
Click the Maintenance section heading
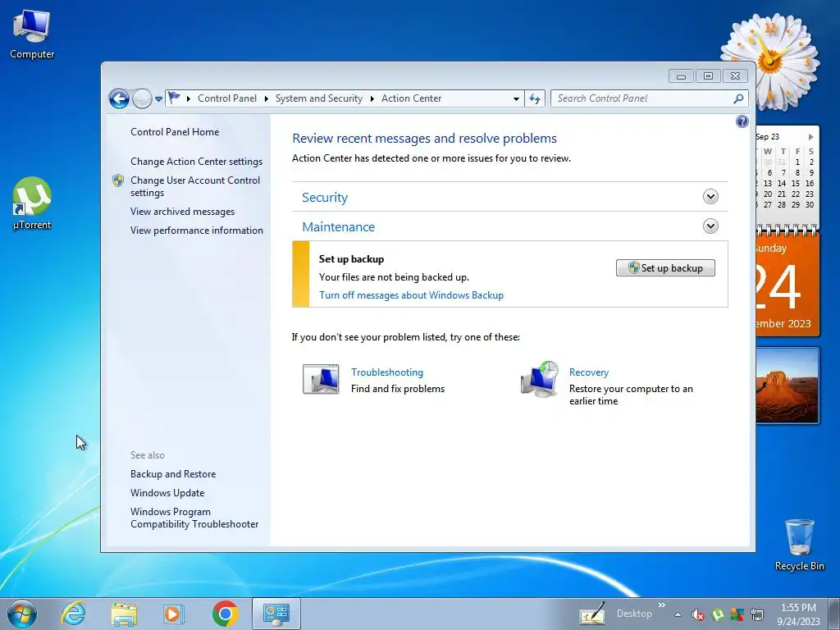tap(338, 226)
